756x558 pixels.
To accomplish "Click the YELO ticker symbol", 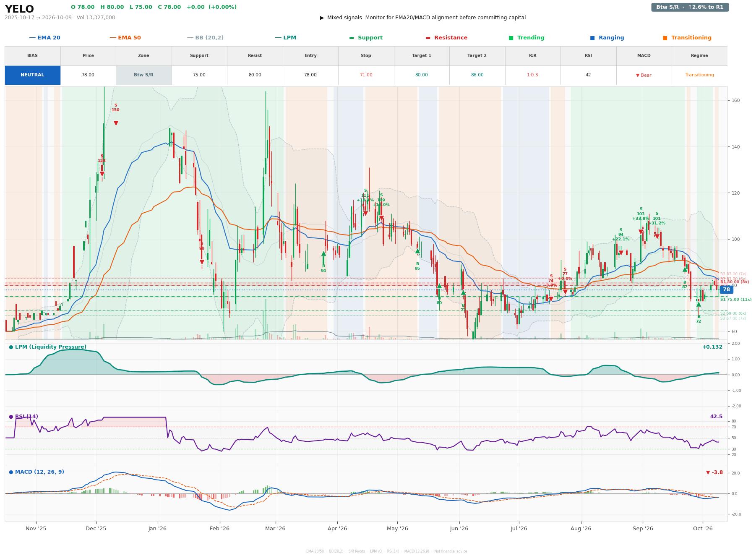I will point(19,9).
